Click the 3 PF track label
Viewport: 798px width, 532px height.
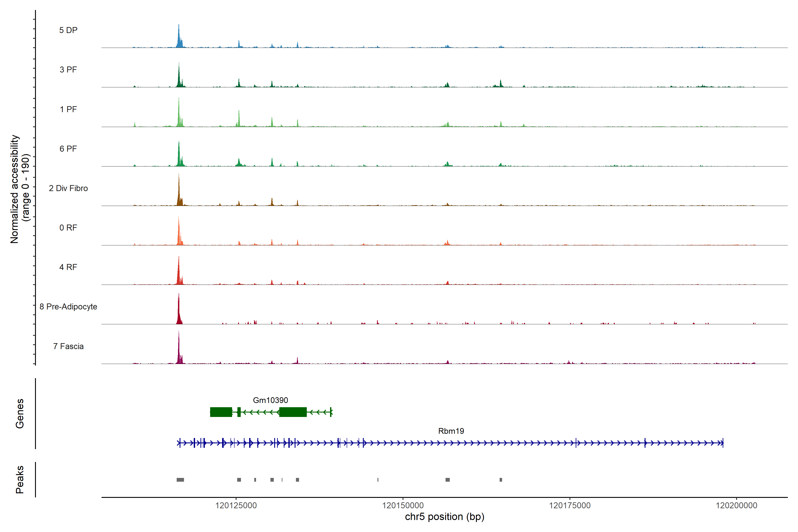point(68,70)
